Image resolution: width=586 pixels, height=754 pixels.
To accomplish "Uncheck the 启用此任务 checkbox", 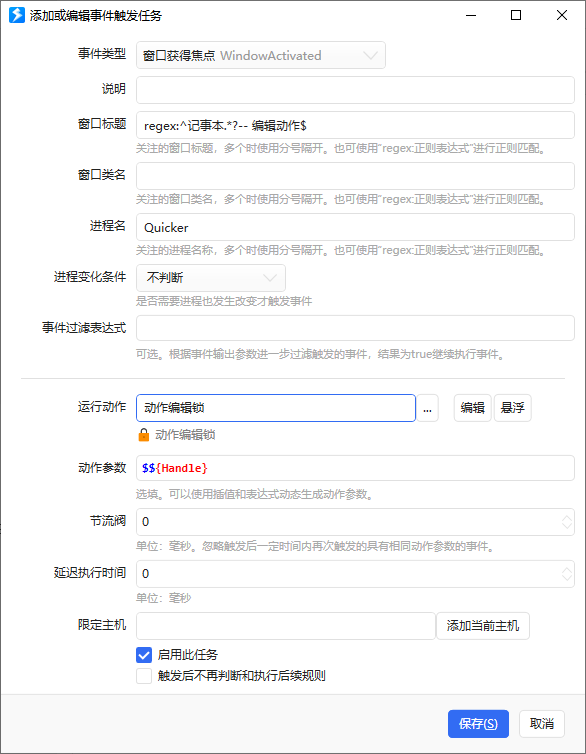I will coord(144,654).
